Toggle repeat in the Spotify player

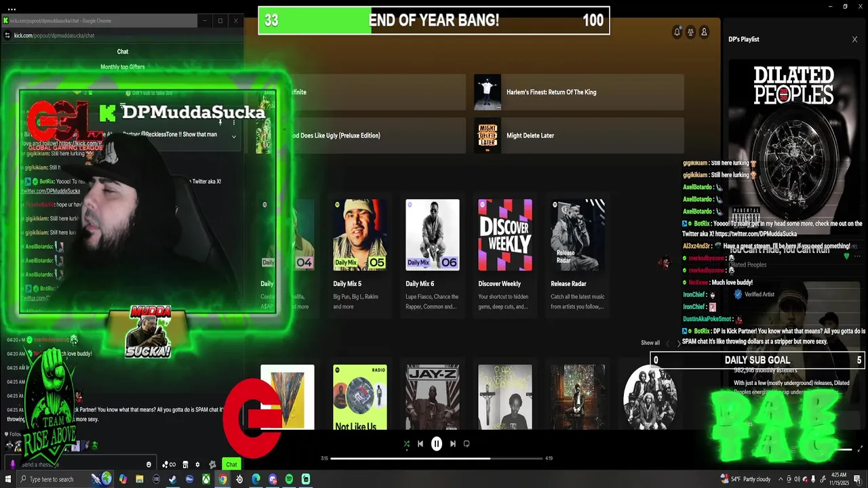coord(467,444)
